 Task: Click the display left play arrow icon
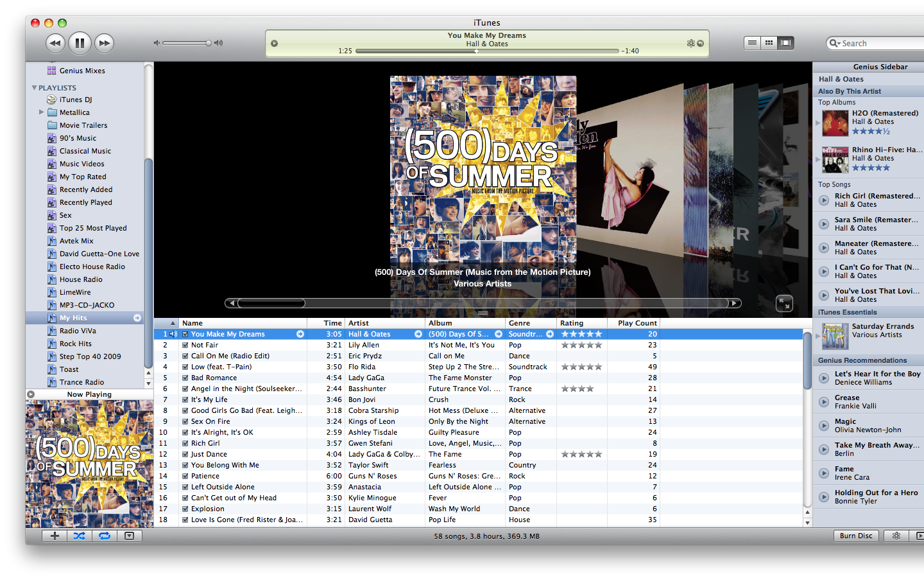(274, 43)
